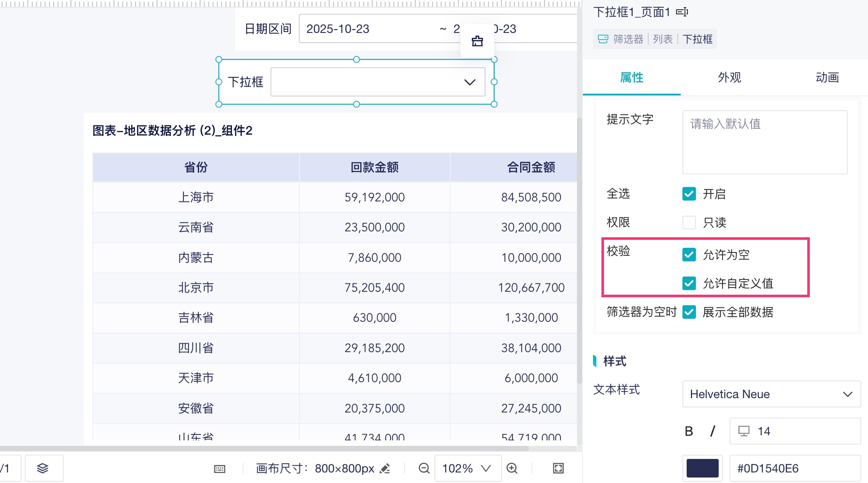Open the layers panel icon
868x483 pixels.
pos(43,468)
